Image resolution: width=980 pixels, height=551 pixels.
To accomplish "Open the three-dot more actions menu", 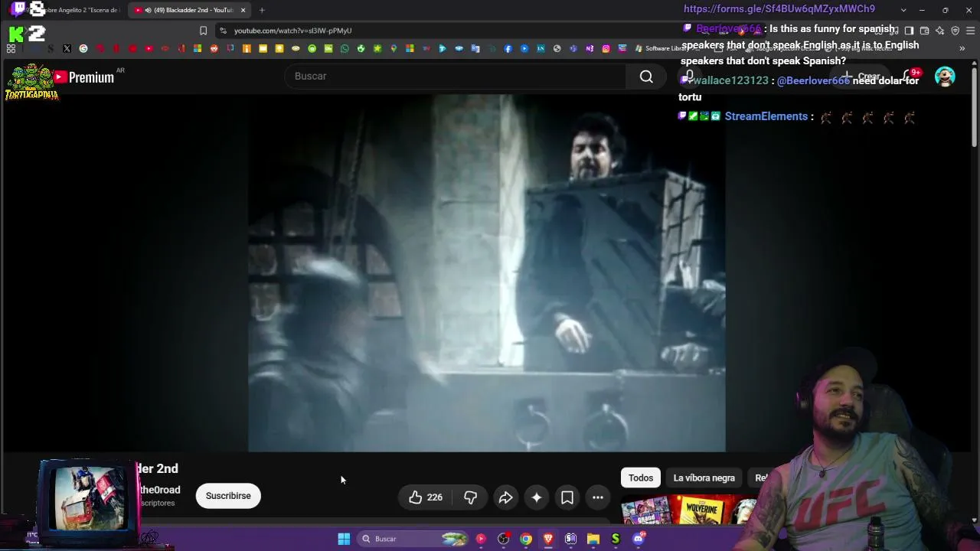I will coord(598,497).
